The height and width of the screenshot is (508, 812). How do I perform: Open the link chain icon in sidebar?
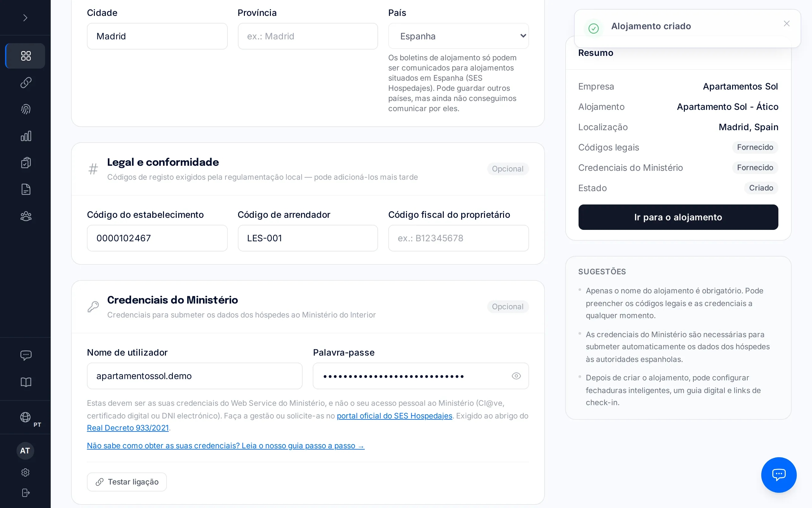tap(25, 82)
